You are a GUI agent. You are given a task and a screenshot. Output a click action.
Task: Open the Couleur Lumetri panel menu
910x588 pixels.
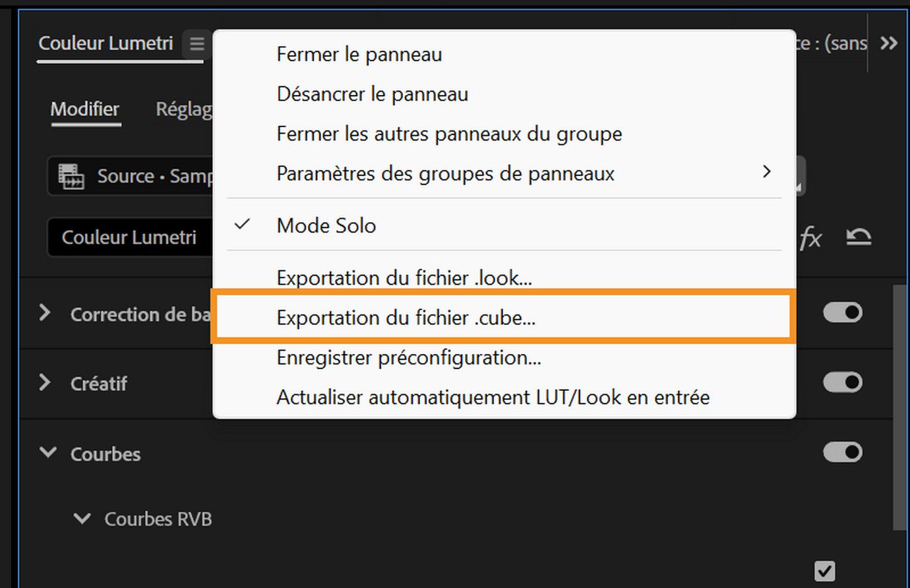[196, 44]
